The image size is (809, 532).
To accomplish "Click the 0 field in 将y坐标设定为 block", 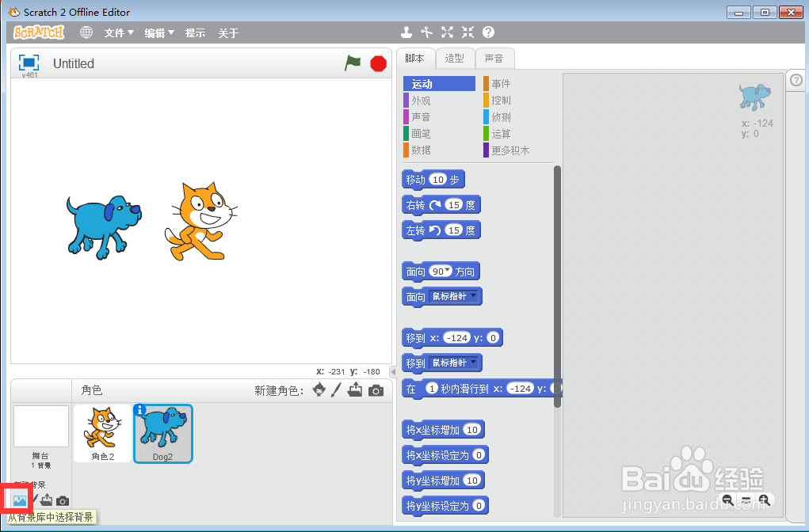I will point(479,505).
